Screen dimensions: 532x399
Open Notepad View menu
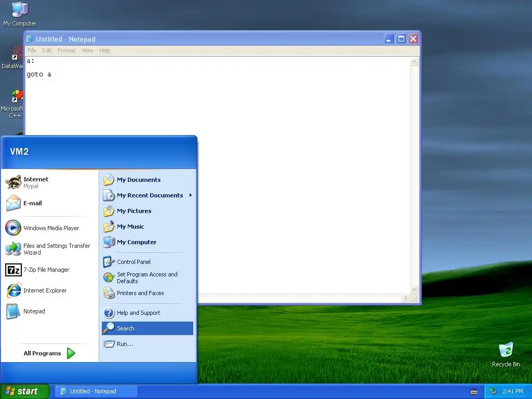click(x=87, y=50)
